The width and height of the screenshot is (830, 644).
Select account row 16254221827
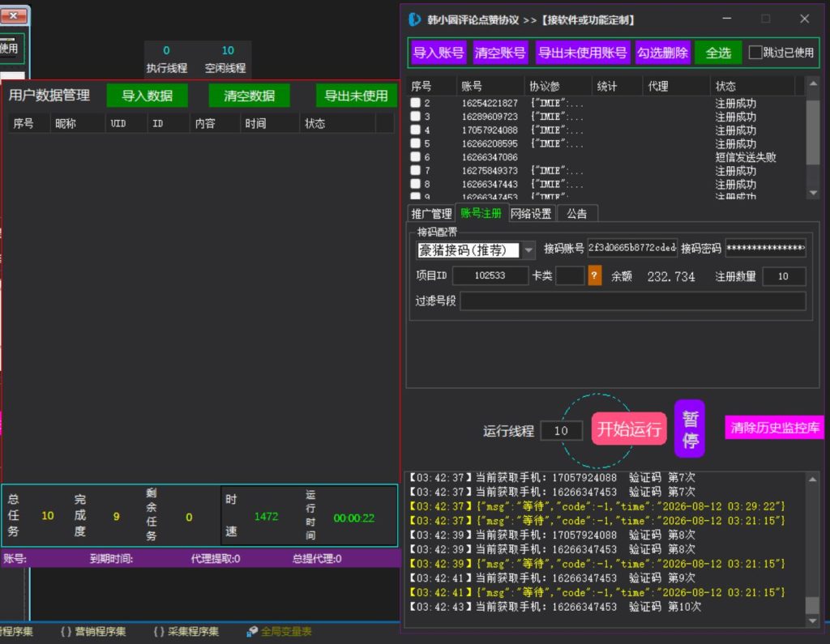point(606,103)
